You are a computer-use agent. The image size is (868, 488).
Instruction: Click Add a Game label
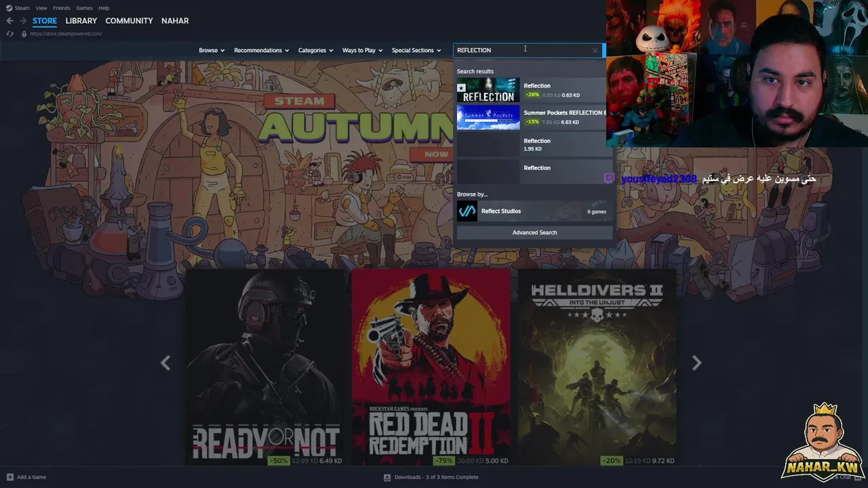coord(31,477)
